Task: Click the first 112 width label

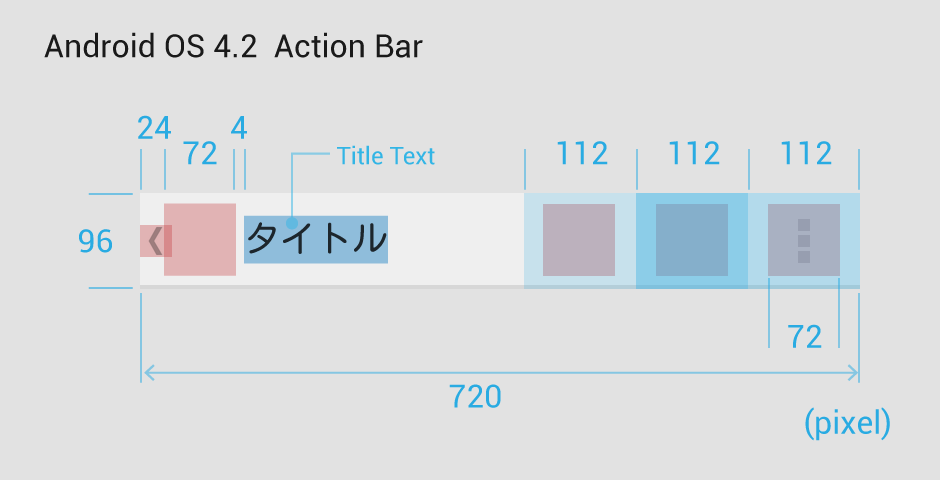Action: [582, 153]
